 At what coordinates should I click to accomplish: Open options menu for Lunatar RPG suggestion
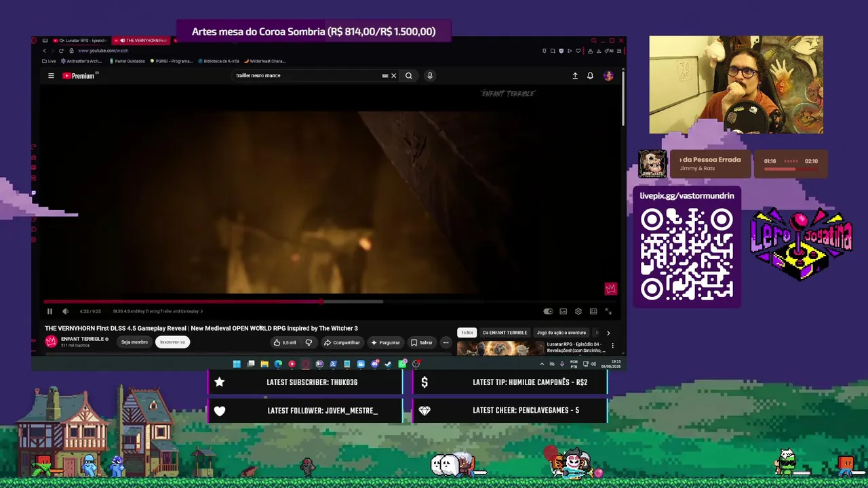612,346
